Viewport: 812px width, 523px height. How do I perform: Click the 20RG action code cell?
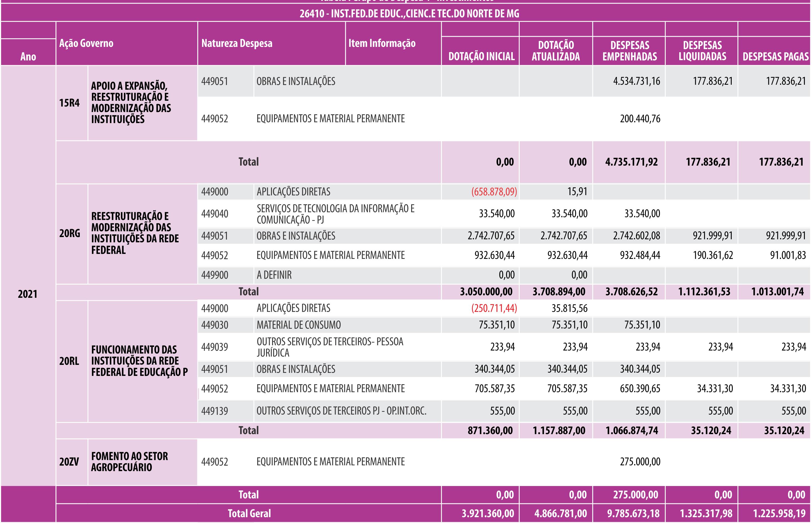[70, 233]
